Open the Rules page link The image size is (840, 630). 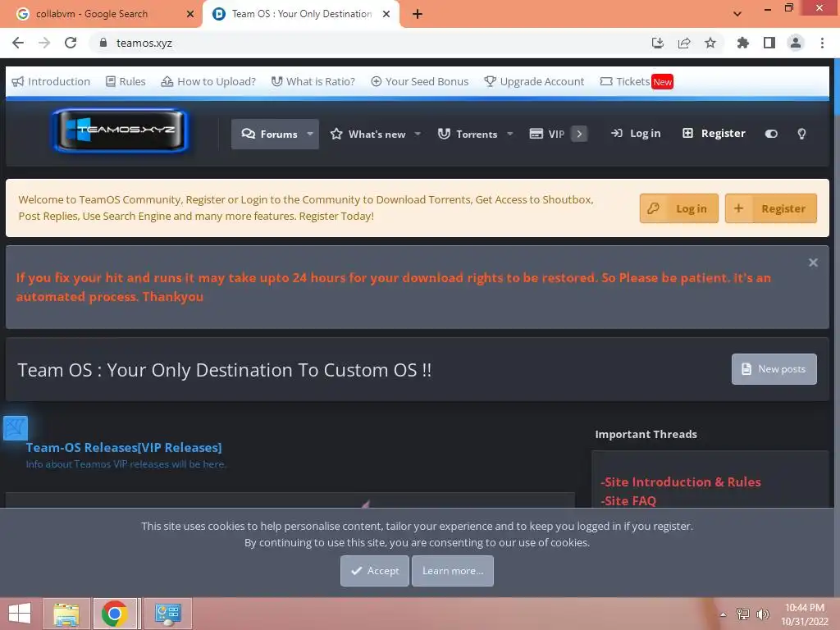click(x=126, y=81)
